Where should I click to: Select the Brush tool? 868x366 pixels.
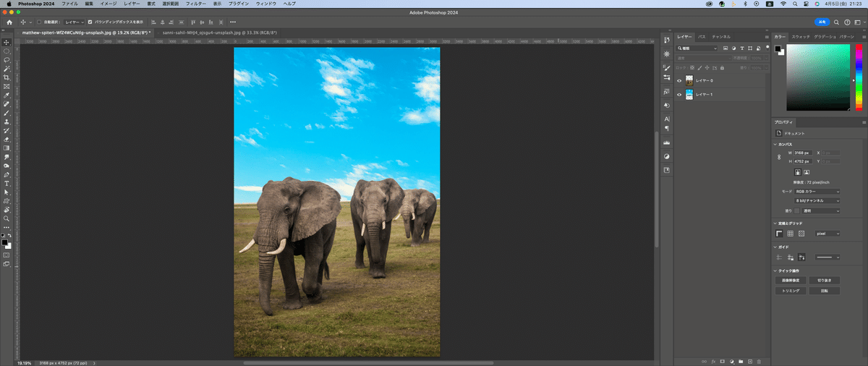pyautogui.click(x=7, y=113)
